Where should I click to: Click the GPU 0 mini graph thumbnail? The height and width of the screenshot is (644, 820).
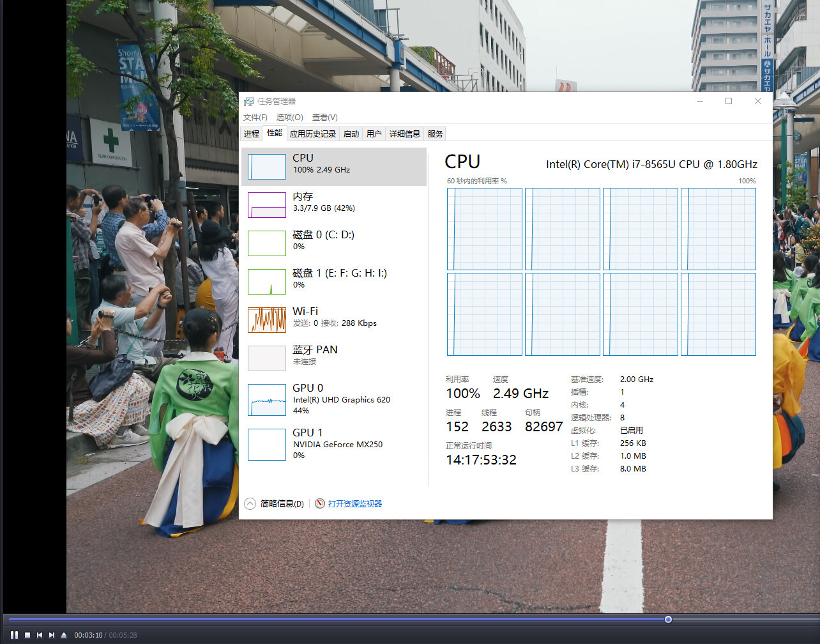pos(267,400)
